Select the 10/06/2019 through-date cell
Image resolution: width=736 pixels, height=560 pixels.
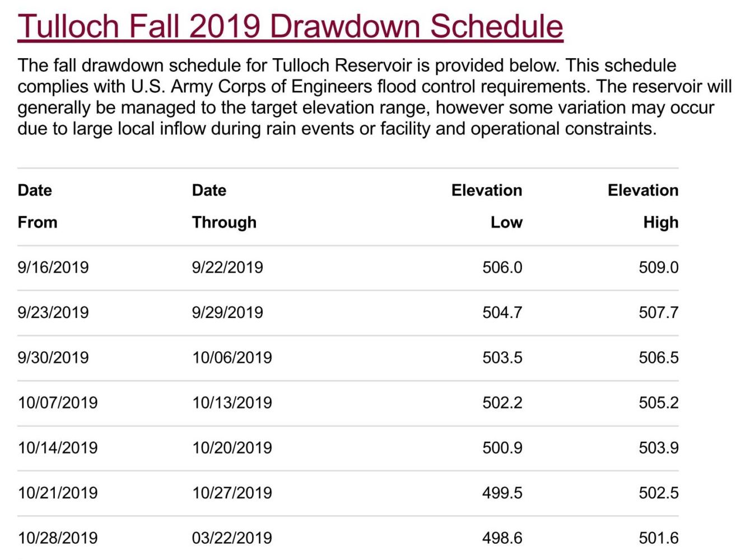point(232,357)
